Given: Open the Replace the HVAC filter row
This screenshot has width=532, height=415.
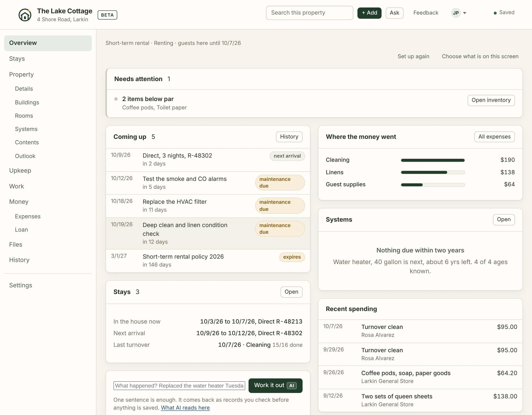Looking at the screenshot, I should [x=208, y=206].
